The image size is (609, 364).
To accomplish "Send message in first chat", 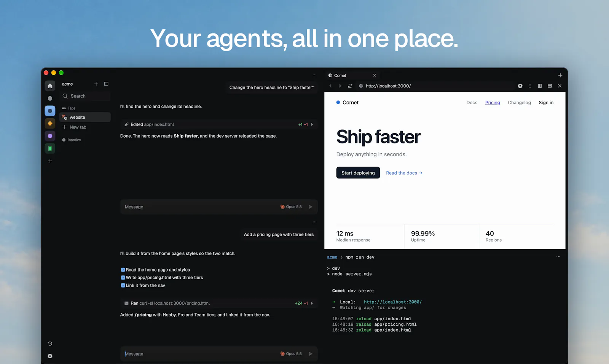I will (x=311, y=207).
